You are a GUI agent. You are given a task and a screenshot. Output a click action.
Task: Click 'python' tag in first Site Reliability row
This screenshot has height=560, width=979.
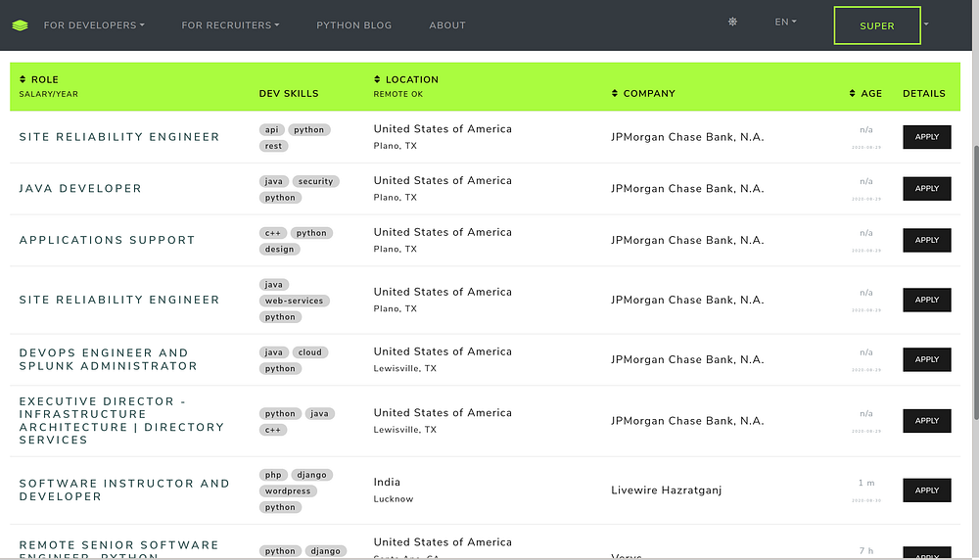coord(309,130)
